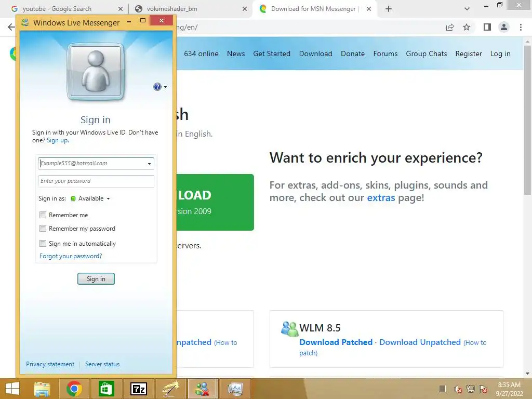This screenshot has width=532, height=399.
Task: Focus the Enter your password field
Action: pyautogui.click(x=96, y=181)
